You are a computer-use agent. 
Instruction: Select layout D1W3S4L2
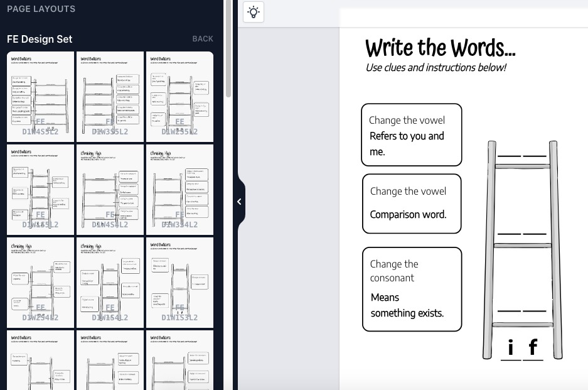click(179, 190)
